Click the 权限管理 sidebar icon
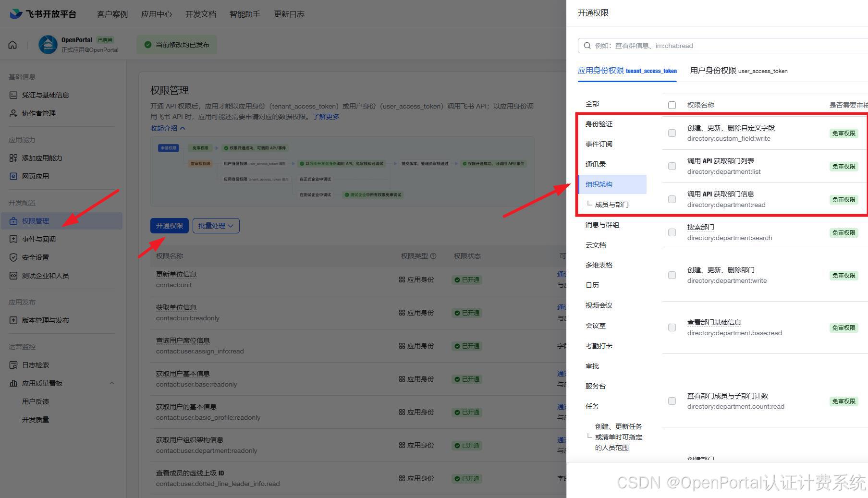 13,221
